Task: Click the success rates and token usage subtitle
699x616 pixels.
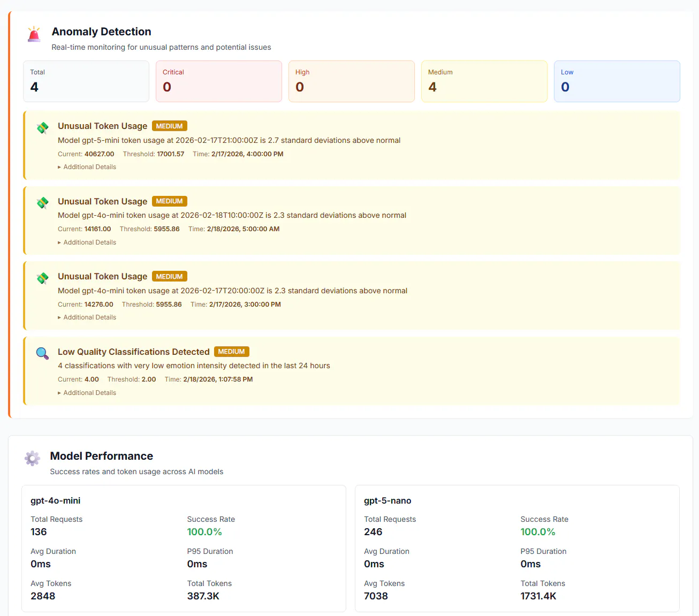Action: [x=136, y=471]
